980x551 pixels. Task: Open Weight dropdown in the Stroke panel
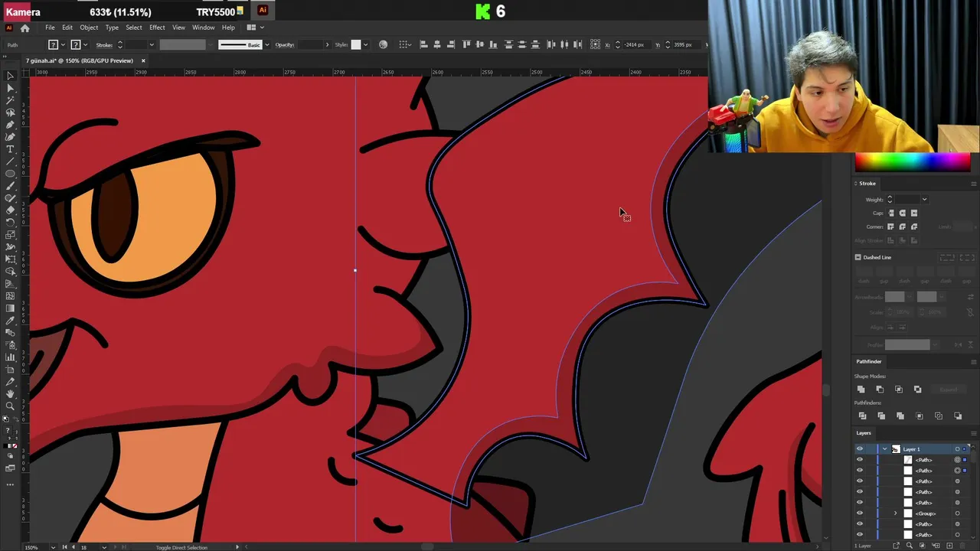(924, 200)
